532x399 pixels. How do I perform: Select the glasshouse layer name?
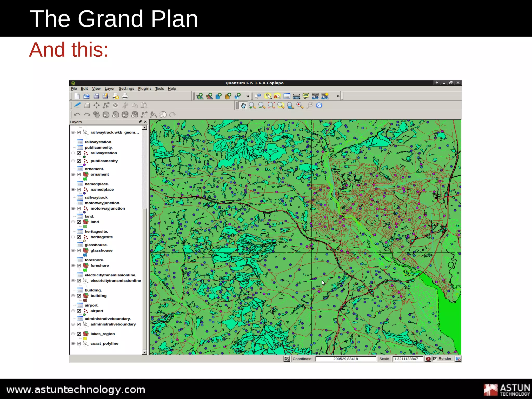101,250
